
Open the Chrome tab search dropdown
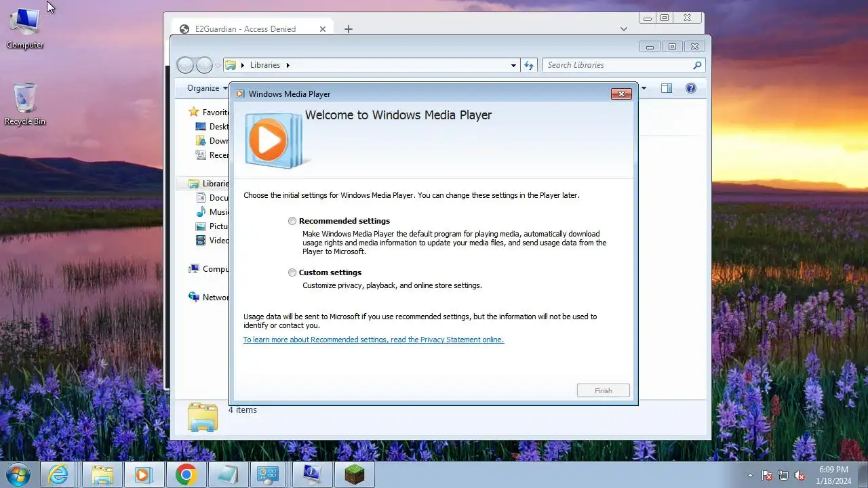624,29
